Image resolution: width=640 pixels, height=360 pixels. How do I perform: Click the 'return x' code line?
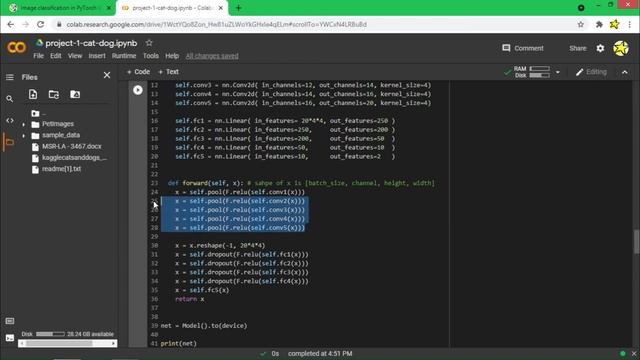pos(190,299)
